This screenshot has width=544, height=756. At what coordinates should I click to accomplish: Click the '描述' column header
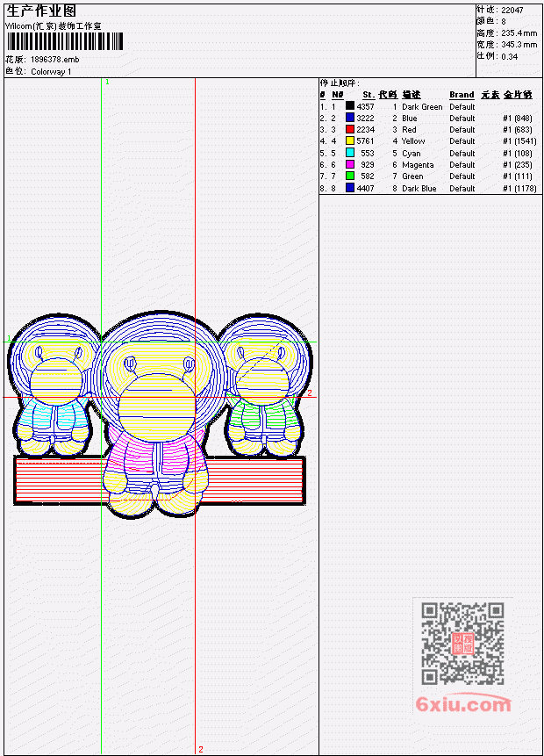pyautogui.click(x=412, y=95)
